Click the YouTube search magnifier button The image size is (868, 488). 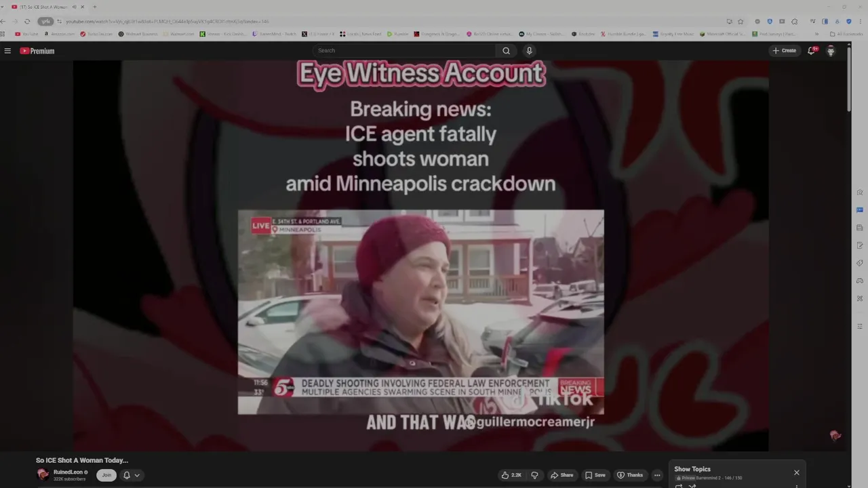(506, 51)
